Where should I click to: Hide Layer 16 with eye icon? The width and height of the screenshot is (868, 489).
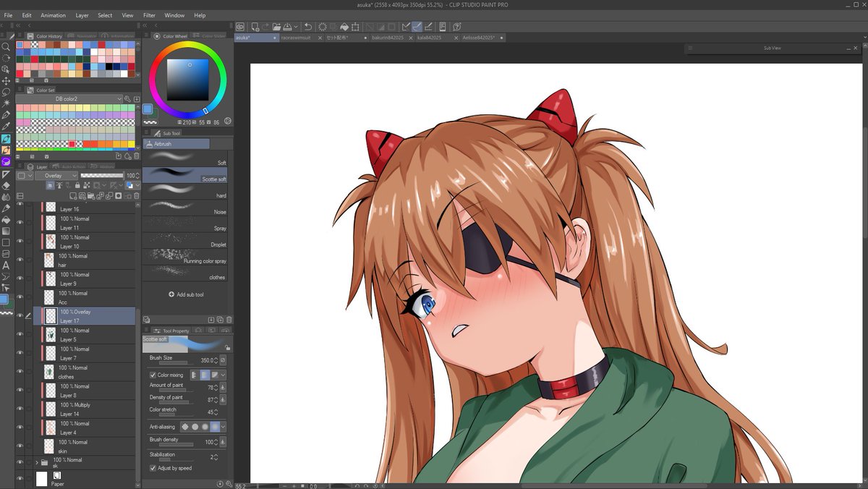[x=20, y=204]
